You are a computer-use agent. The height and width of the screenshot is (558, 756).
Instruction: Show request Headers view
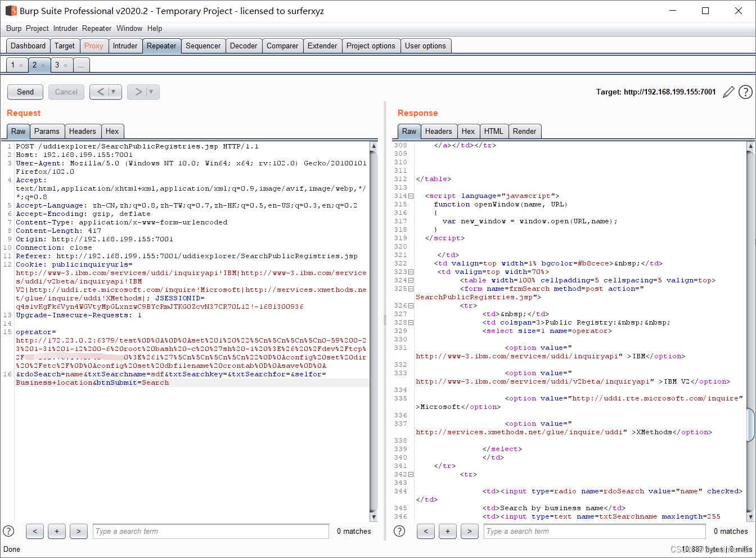(x=83, y=131)
